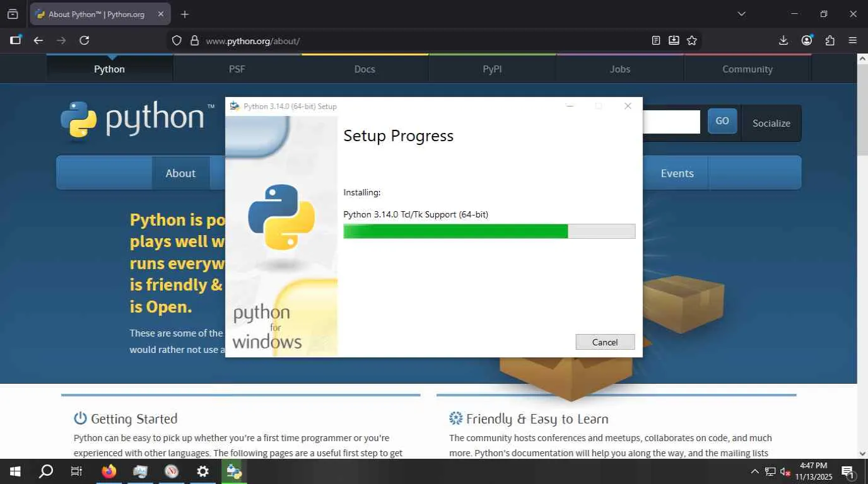Viewport: 868px width, 484px height.
Task: Open Windows taskbar search
Action: [45, 471]
